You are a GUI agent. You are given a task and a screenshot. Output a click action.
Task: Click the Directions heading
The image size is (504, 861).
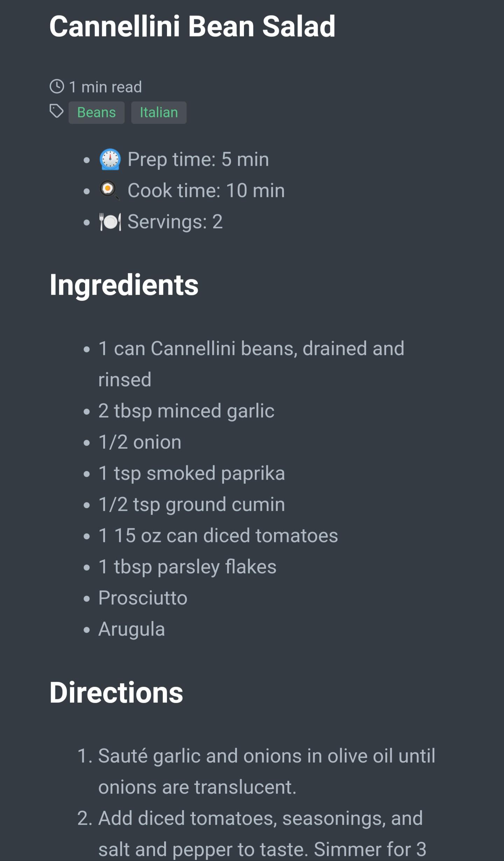click(116, 693)
